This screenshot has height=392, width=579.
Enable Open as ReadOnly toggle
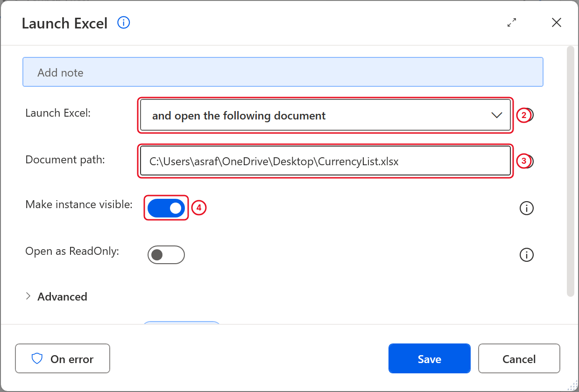pos(166,255)
